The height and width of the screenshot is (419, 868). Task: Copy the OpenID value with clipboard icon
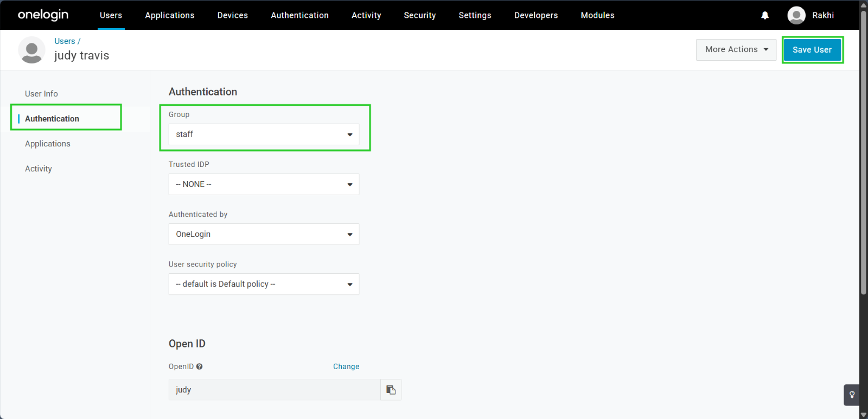click(391, 390)
